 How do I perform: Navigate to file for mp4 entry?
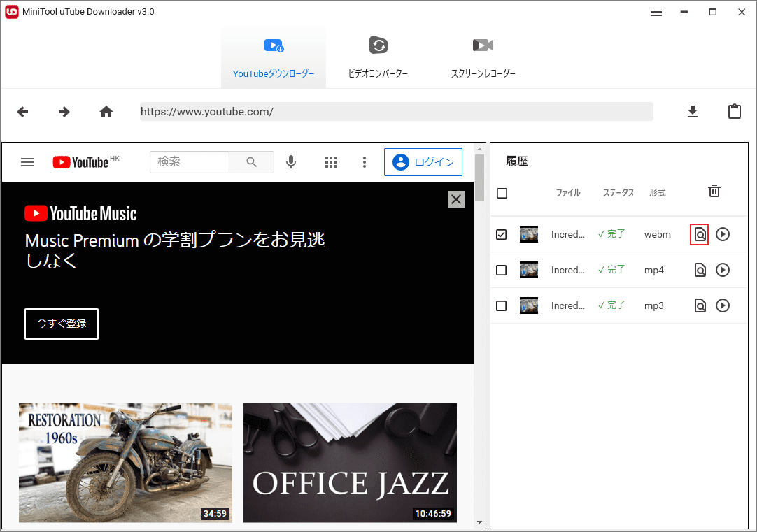[x=700, y=270]
